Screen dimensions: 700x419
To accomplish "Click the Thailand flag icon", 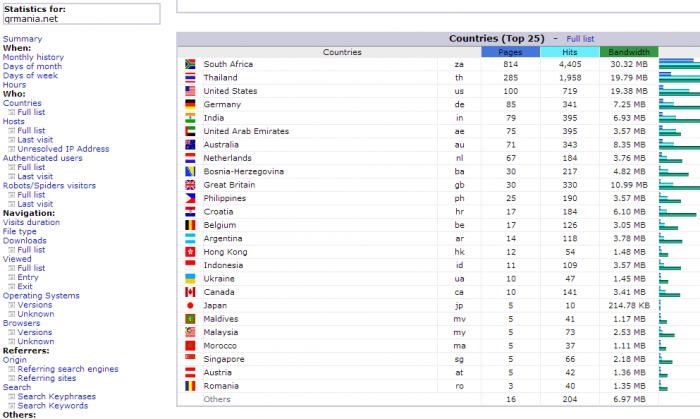I will 190,78.
